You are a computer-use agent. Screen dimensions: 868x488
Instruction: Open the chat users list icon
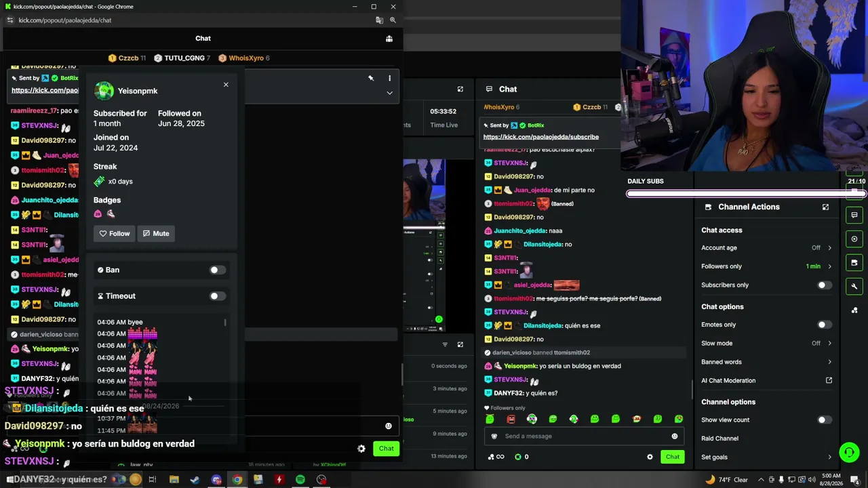[389, 39]
